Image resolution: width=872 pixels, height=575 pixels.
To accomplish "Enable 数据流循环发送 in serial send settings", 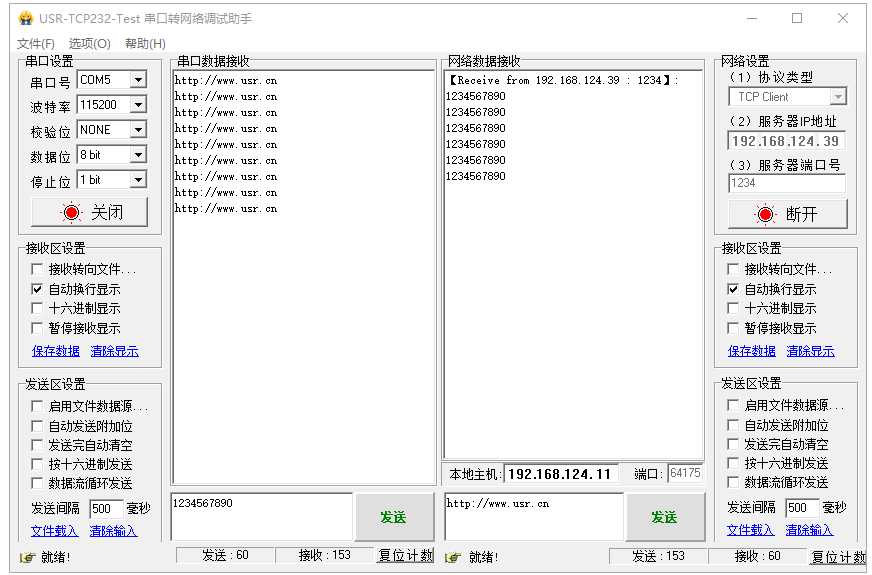I will tap(37, 483).
